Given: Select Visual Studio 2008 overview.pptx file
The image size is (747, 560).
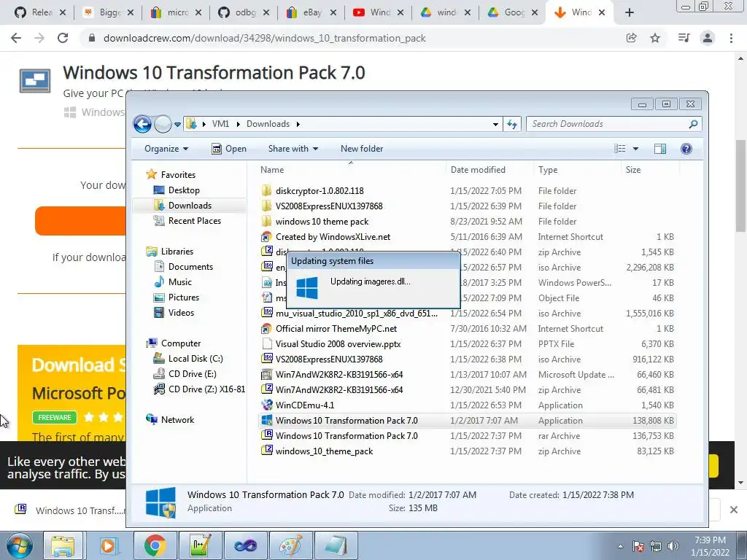Looking at the screenshot, I should pyautogui.click(x=338, y=344).
